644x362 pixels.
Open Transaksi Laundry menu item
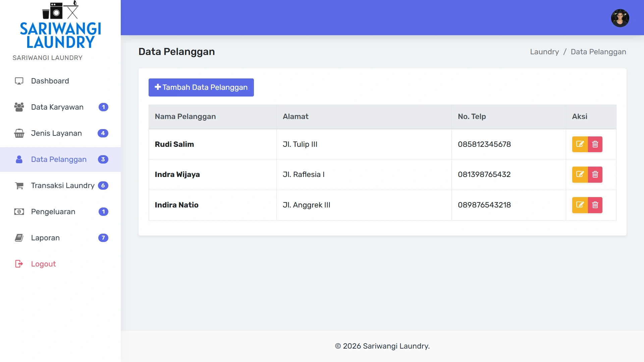pyautogui.click(x=60, y=186)
